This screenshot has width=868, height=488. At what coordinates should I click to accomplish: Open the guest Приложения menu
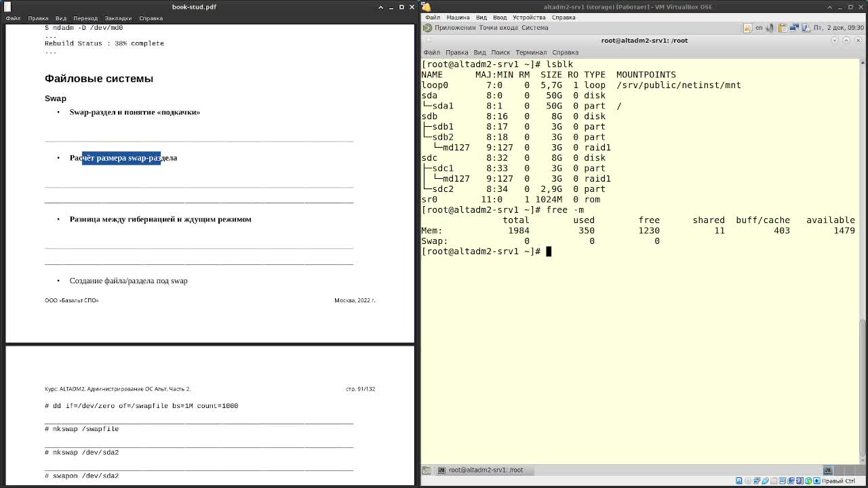coord(455,28)
